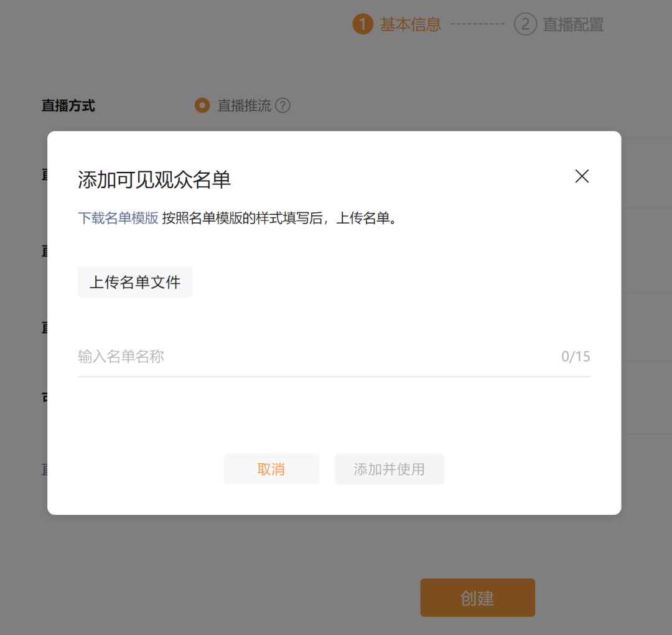Screen dimensions: 672x635
Task: Open the help icon beside 直播推流
Action: point(282,105)
